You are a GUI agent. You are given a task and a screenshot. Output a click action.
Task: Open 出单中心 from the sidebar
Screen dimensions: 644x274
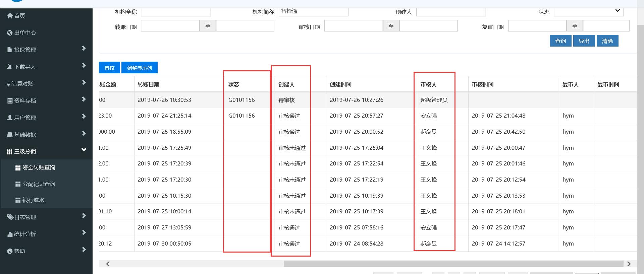click(x=25, y=33)
